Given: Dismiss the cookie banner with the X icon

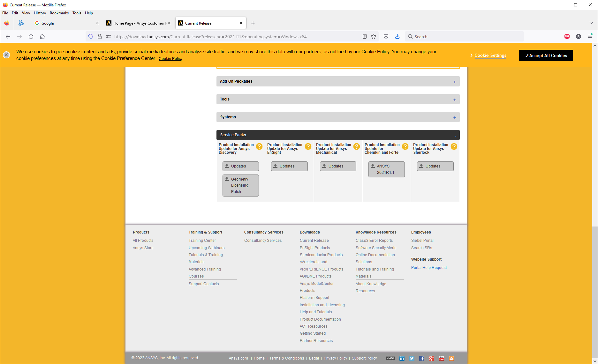Looking at the screenshot, I should click(x=6, y=55).
